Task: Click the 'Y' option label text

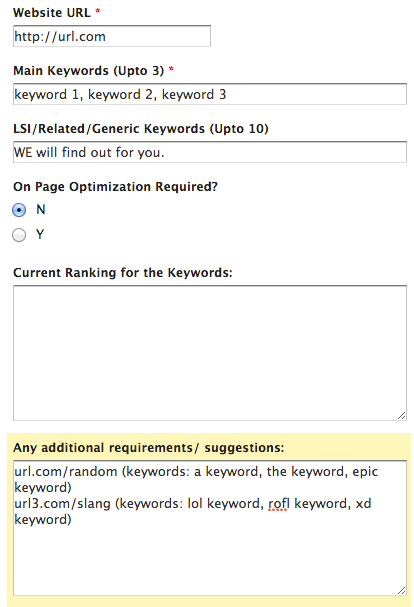Action: (x=40, y=235)
